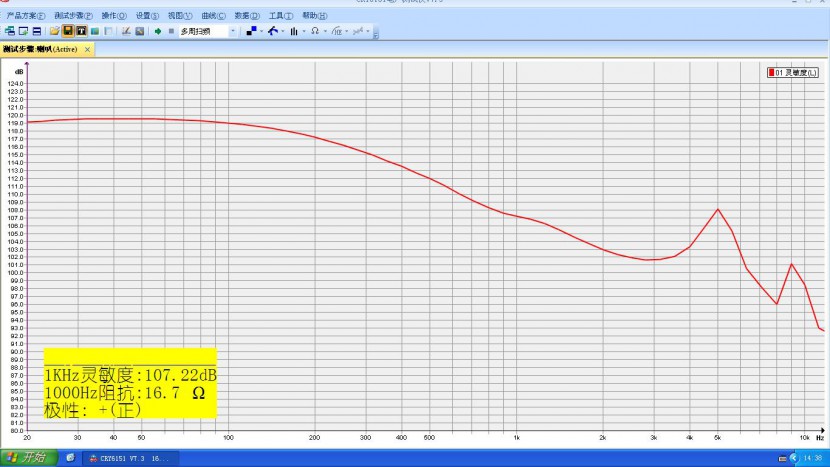Screen dimensions: 830x467
Task: Click the window-with-green-arrow toolbar icon
Action: point(23,31)
